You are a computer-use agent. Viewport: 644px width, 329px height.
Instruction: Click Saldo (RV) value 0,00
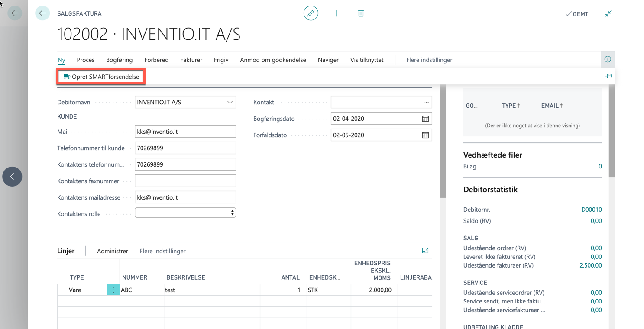tap(596, 221)
